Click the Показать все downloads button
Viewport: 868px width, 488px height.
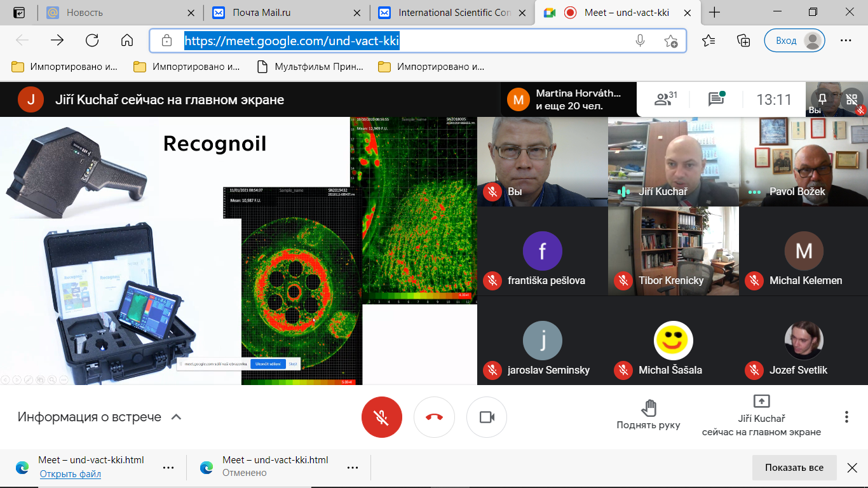pos(794,468)
